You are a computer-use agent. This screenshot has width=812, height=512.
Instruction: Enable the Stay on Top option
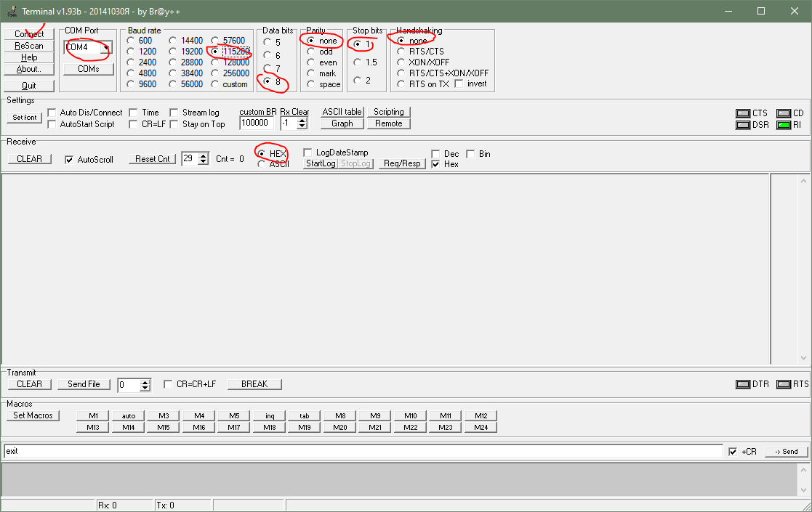click(x=174, y=124)
